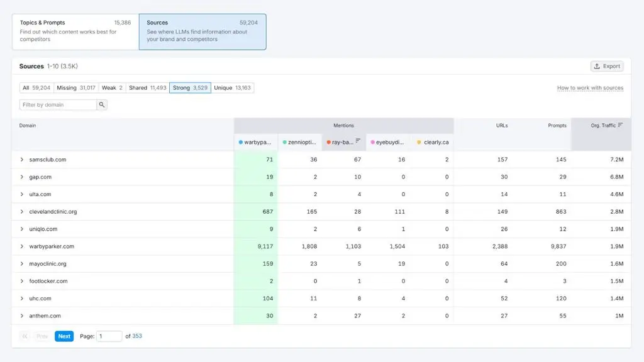Click the Export button
Viewport: 644px width, 362px height.
[x=607, y=66]
